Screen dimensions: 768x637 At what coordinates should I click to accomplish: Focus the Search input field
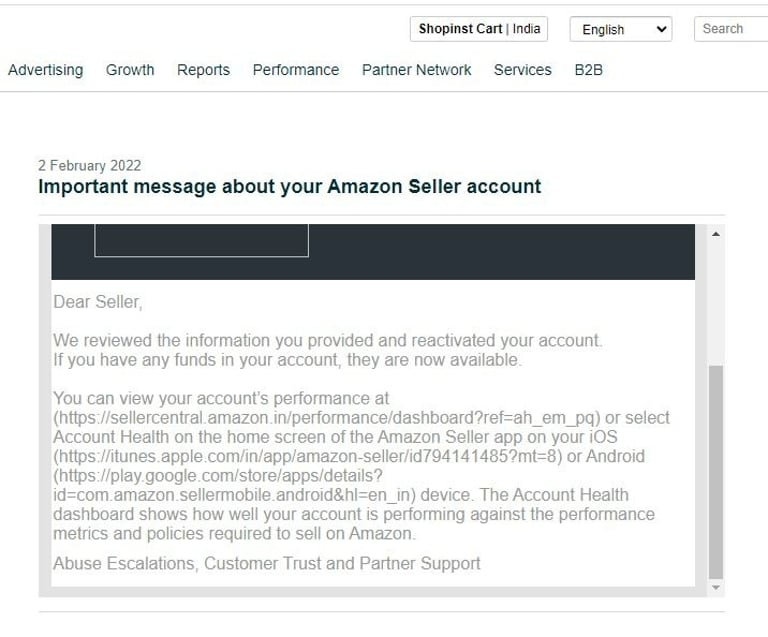pyautogui.click(x=731, y=29)
